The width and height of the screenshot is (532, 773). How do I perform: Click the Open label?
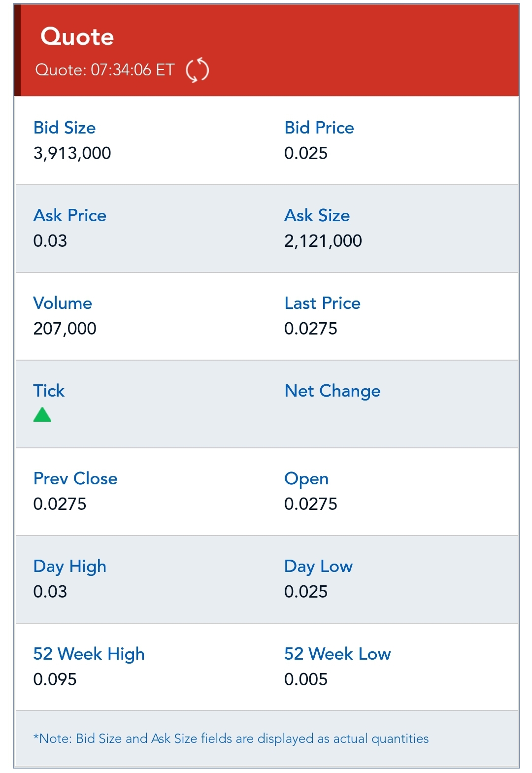(x=306, y=478)
